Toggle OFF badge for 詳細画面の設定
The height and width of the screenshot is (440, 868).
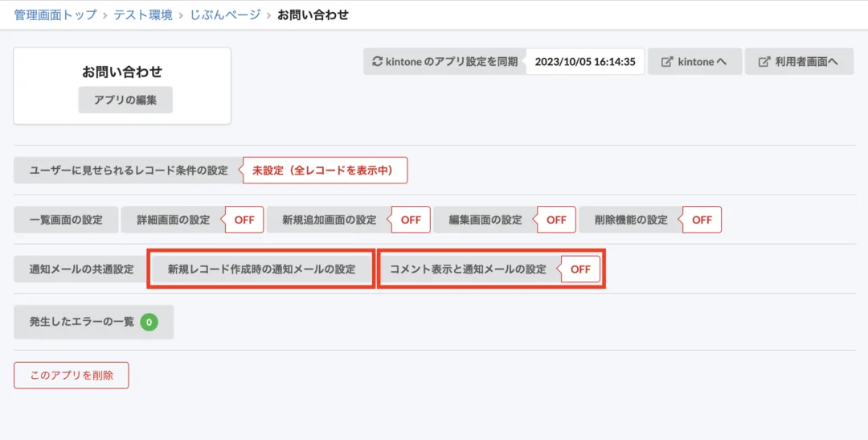244,220
